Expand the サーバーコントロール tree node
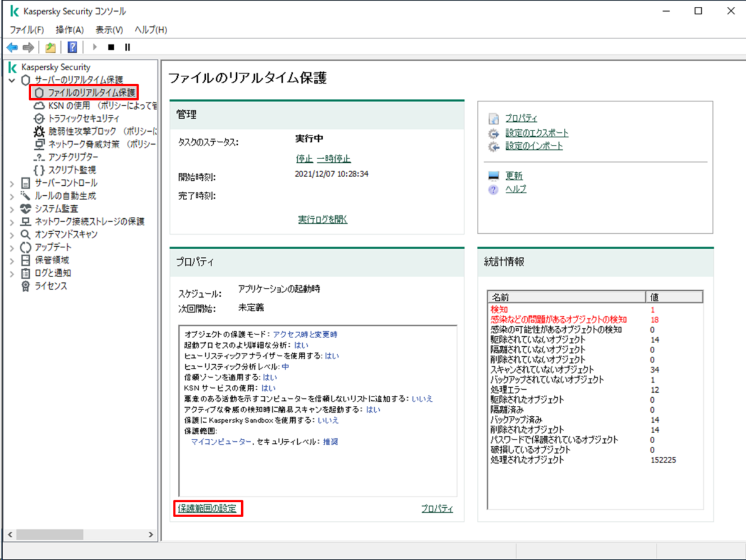This screenshot has width=746, height=560. (12, 183)
